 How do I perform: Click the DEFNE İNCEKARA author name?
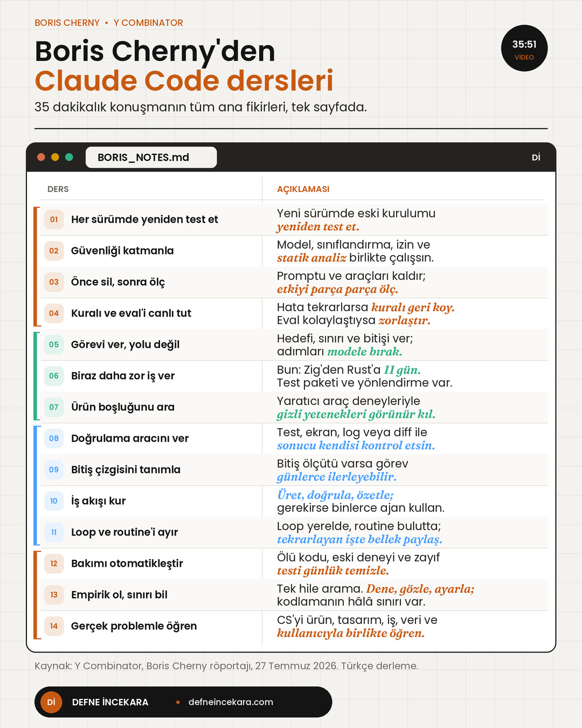(x=110, y=702)
